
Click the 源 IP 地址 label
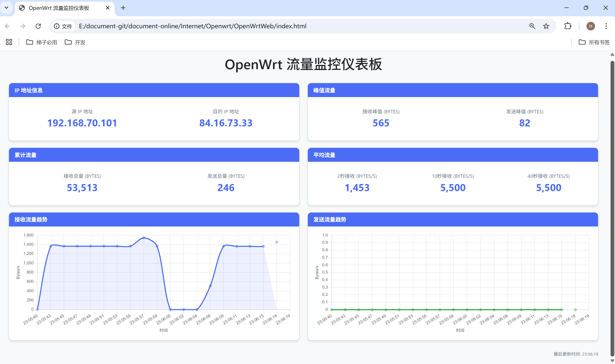[x=82, y=112]
